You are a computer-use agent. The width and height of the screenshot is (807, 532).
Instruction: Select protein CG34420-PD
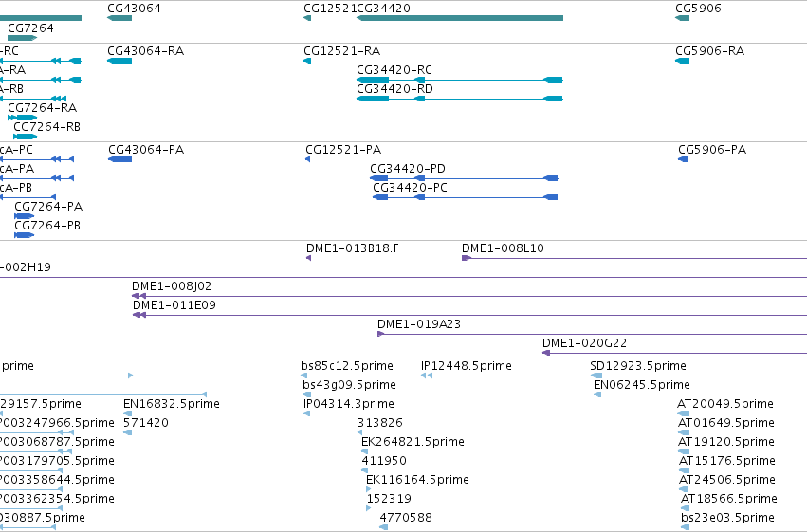tap(408, 169)
